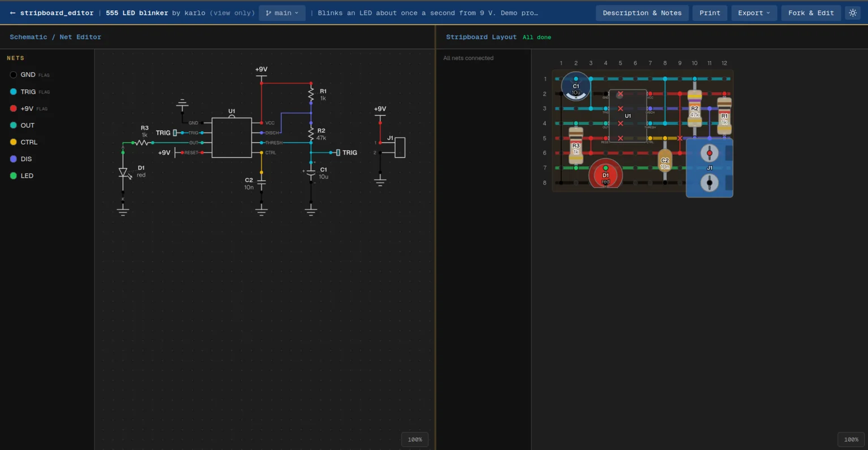
Task: Click the R2 47k resistor on stripboard
Action: click(695, 108)
